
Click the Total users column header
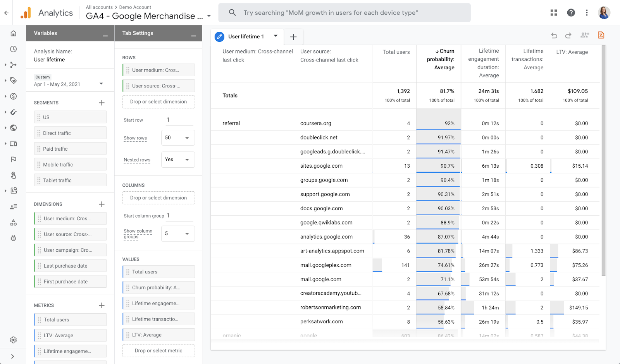coord(396,52)
